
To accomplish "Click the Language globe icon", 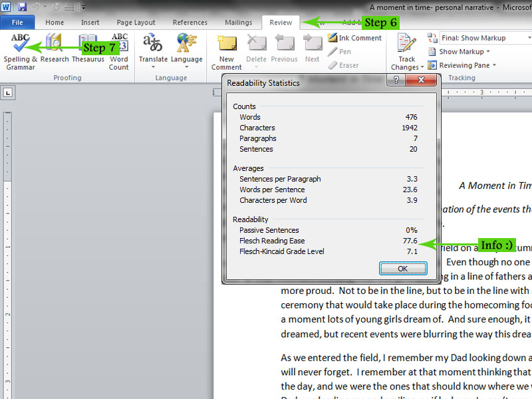I will 187,43.
